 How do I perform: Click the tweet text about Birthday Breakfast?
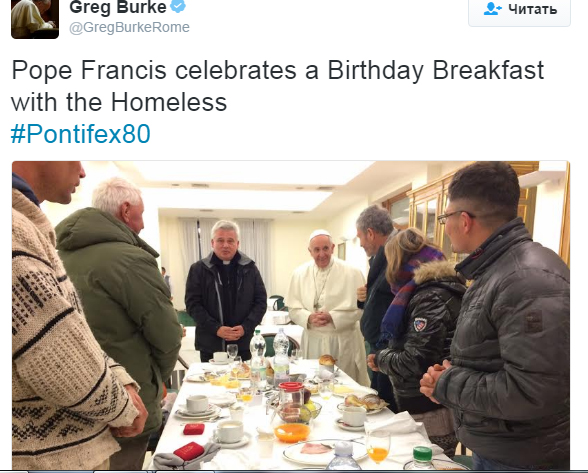click(278, 86)
